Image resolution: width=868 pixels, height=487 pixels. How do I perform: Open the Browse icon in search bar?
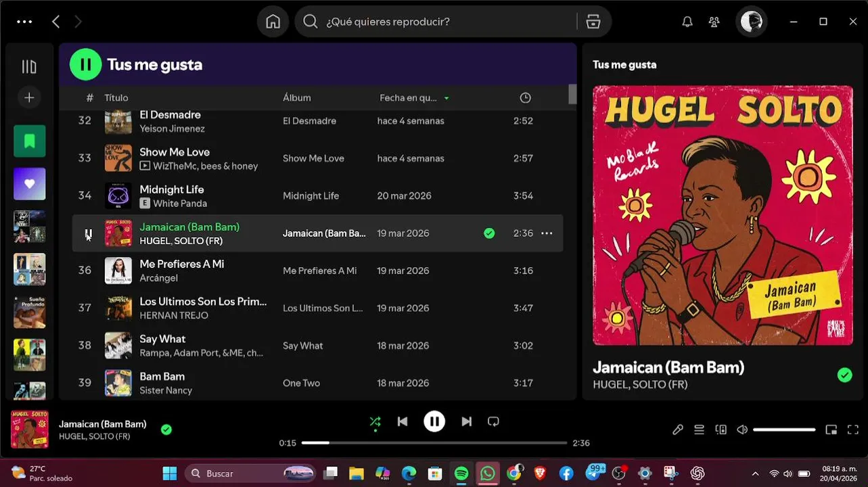pyautogui.click(x=593, y=22)
